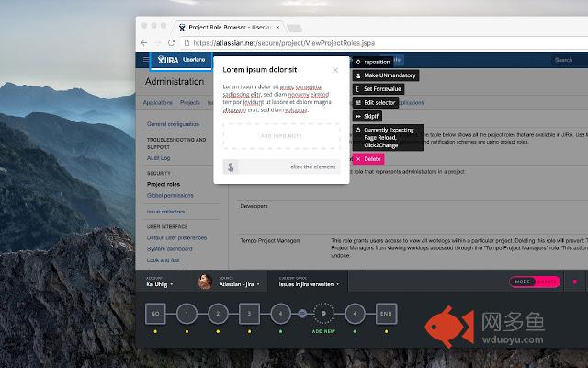
Task: Close the Lorem ipsum dialog
Action: (x=335, y=70)
